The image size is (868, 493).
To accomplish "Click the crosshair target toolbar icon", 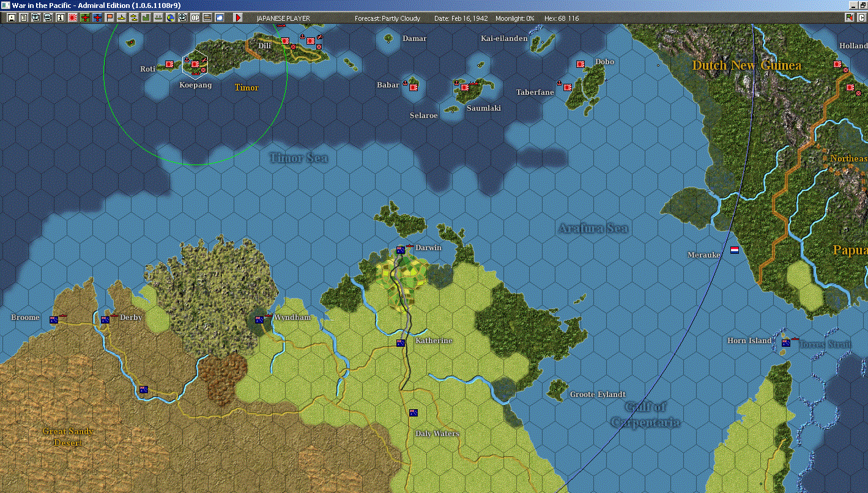I will 183,18.
